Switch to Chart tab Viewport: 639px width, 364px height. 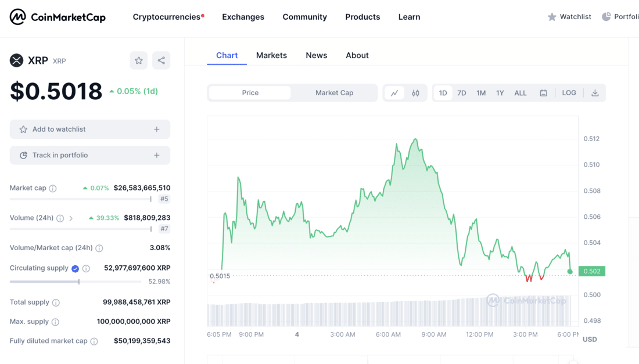pos(227,55)
